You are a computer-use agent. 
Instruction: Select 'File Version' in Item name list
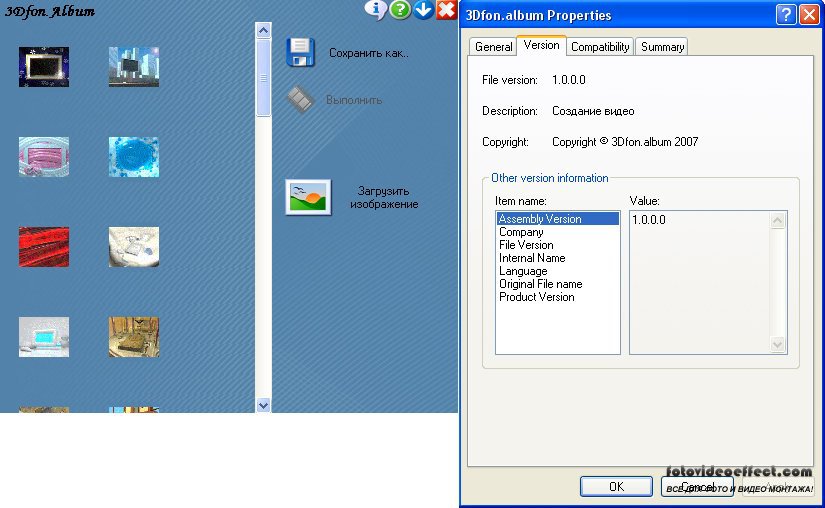pos(557,245)
